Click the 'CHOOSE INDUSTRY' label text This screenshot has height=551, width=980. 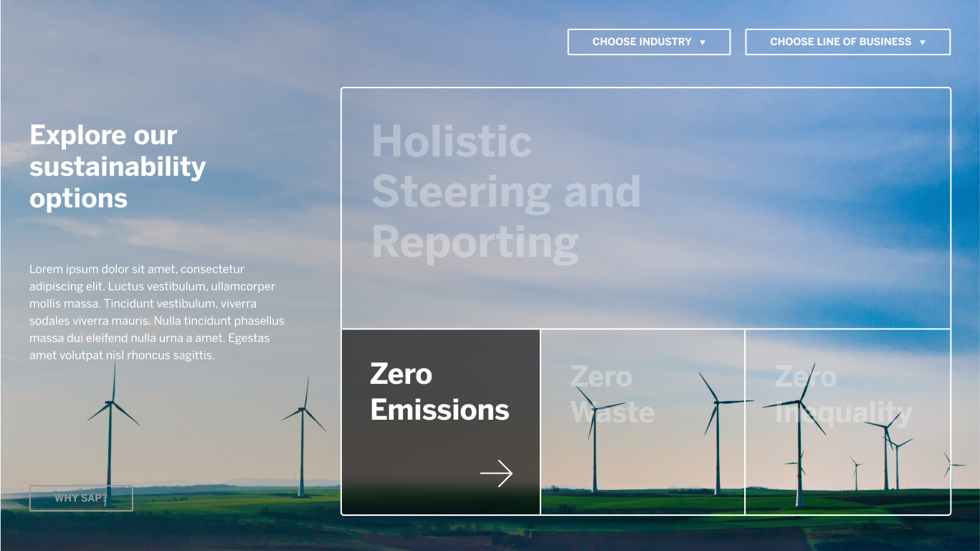pos(642,42)
